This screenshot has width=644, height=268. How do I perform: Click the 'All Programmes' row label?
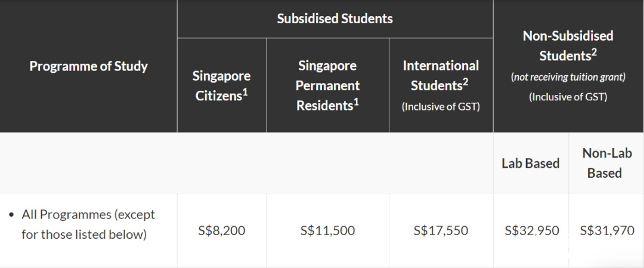pyautogui.click(x=88, y=224)
